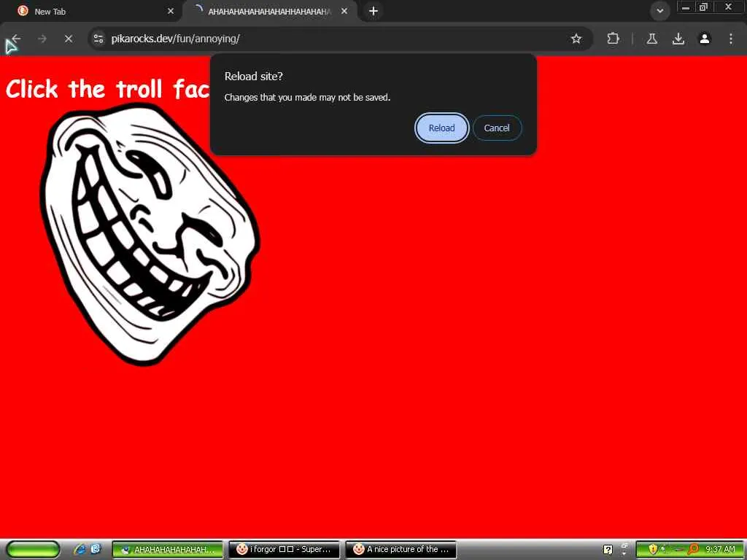Open the tab search dropdown arrow
Viewport: 747px width, 560px height.
pos(659,11)
